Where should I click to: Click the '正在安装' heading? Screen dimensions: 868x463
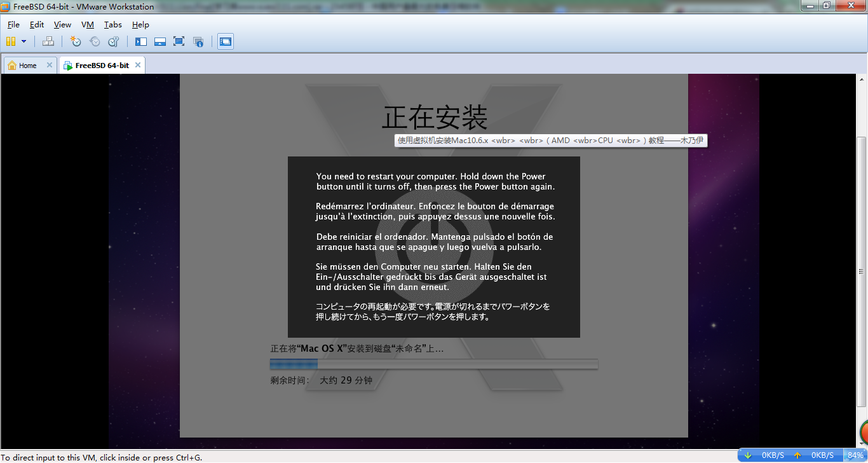(435, 118)
